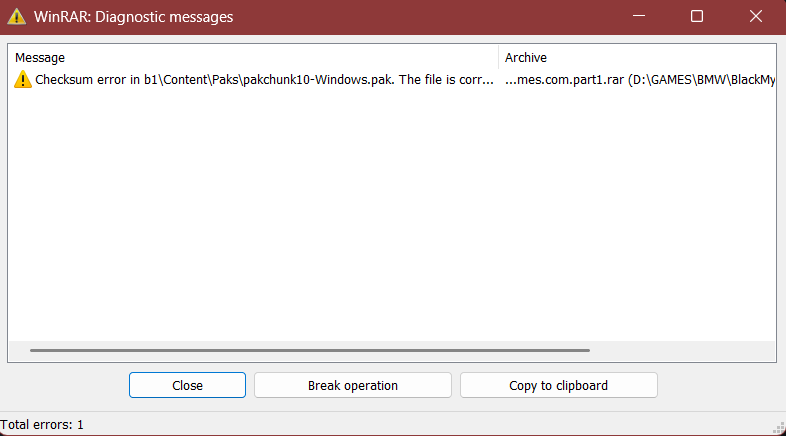The width and height of the screenshot is (786, 436).
Task: Click the WinRAR warning icon in title bar
Action: pos(17,17)
